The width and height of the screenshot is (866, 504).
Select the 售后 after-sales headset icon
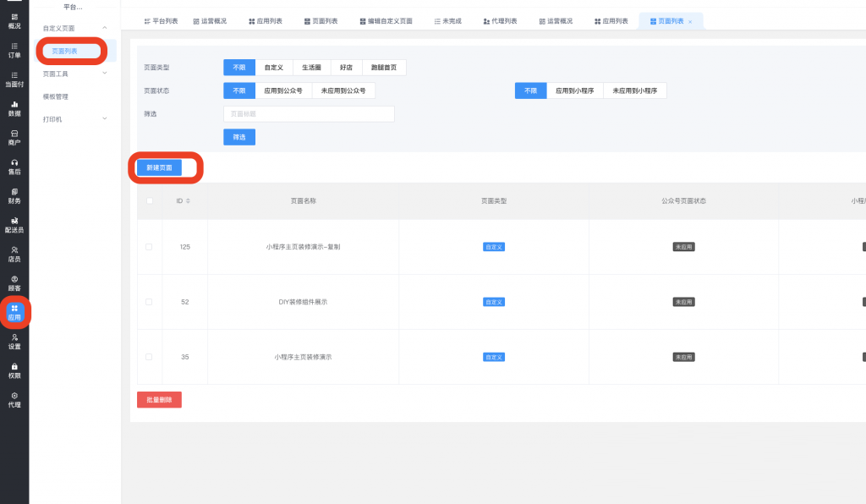14,167
